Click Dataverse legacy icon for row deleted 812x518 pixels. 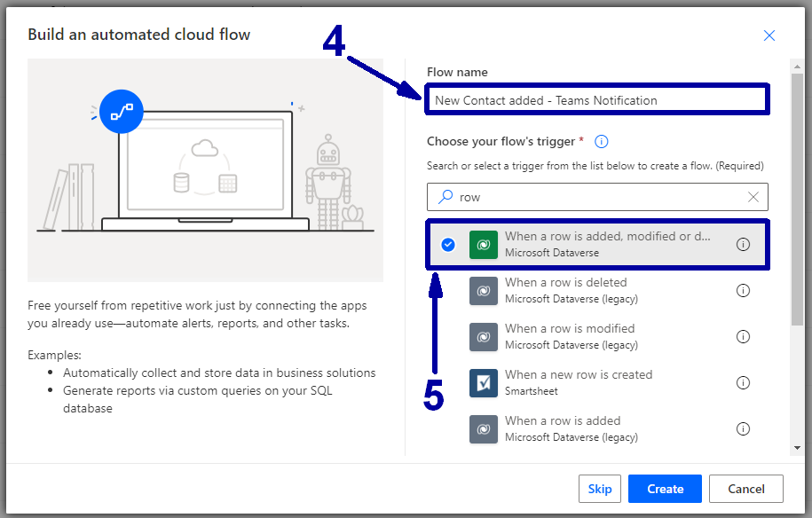pos(483,290)
